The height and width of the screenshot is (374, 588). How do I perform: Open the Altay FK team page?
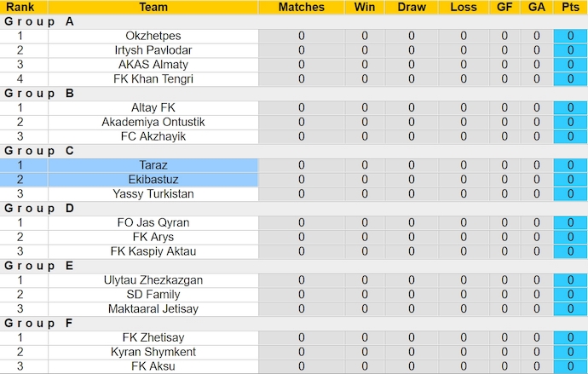(x=153, y=108)
